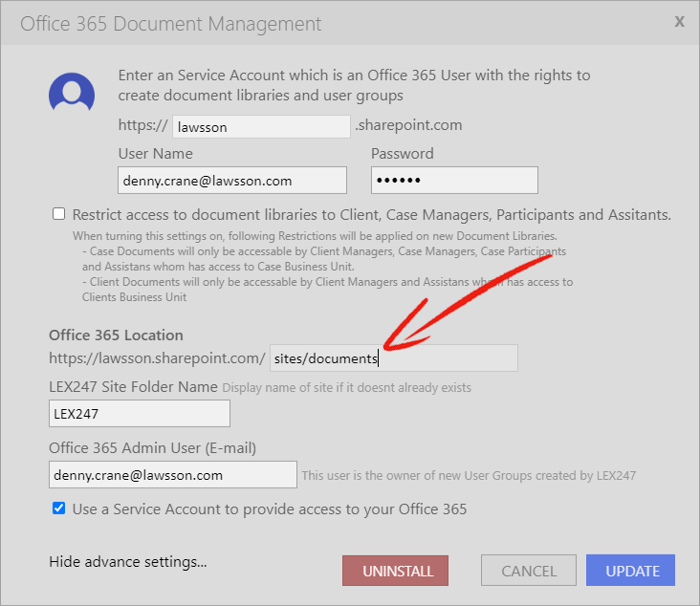Uncheck Use a Service Account checkbox
The height and width of the screenshot is (606, 700).
pyautogui.click(x=59, y=508)
